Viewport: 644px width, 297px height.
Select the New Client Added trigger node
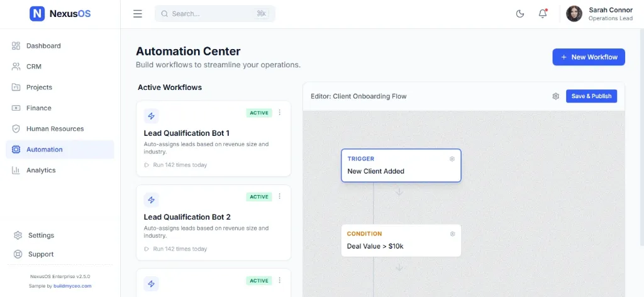click(x=401, y=165)
